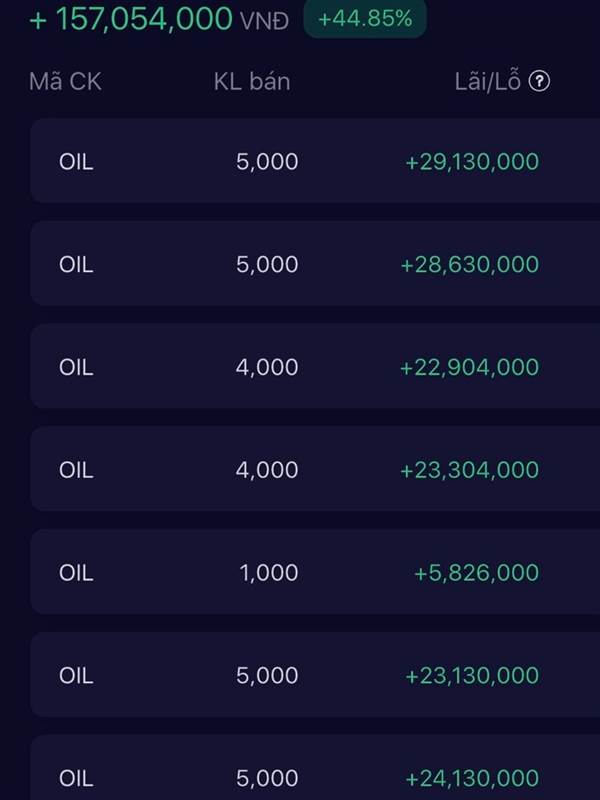Click the help icon beside Lãi/Lỗ
This screenshot has height=800, width=600.
coord(539,82)
